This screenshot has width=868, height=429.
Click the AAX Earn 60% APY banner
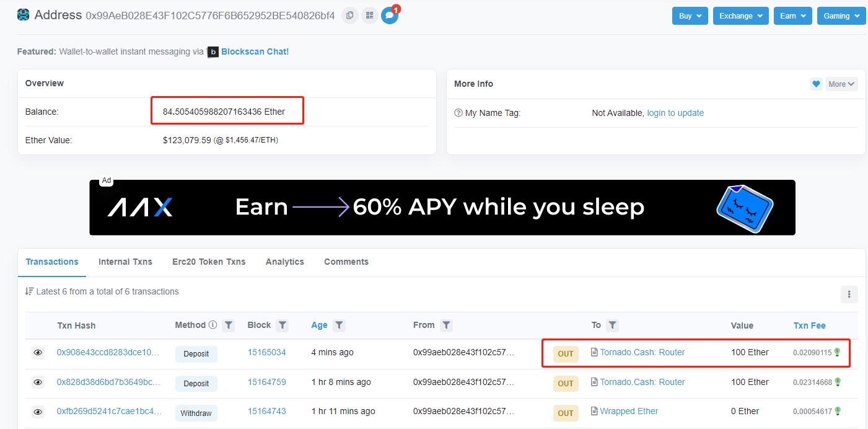(x=442, y=207)
